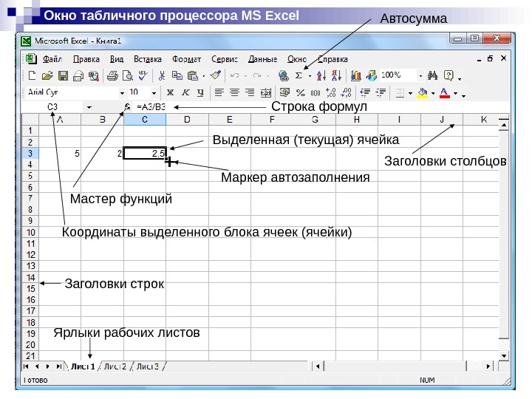Jump to the last sheet with the tab navigation button

pos(58,366)
